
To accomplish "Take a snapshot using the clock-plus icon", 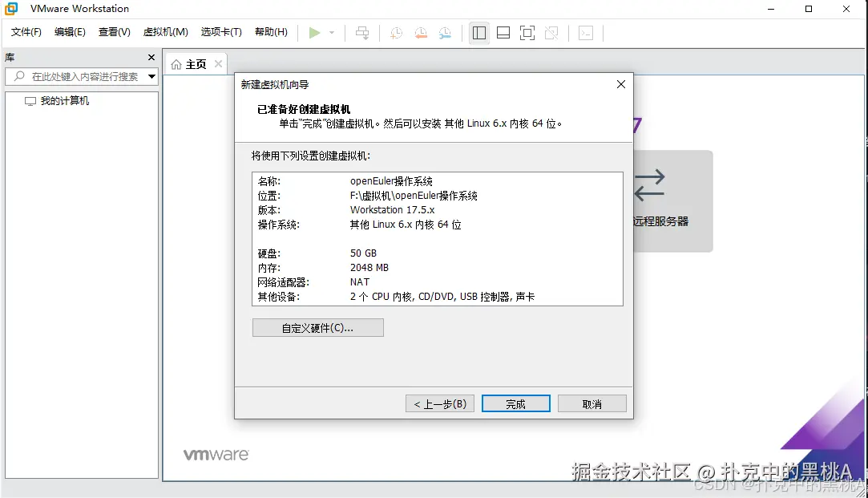I will (396, 33).
